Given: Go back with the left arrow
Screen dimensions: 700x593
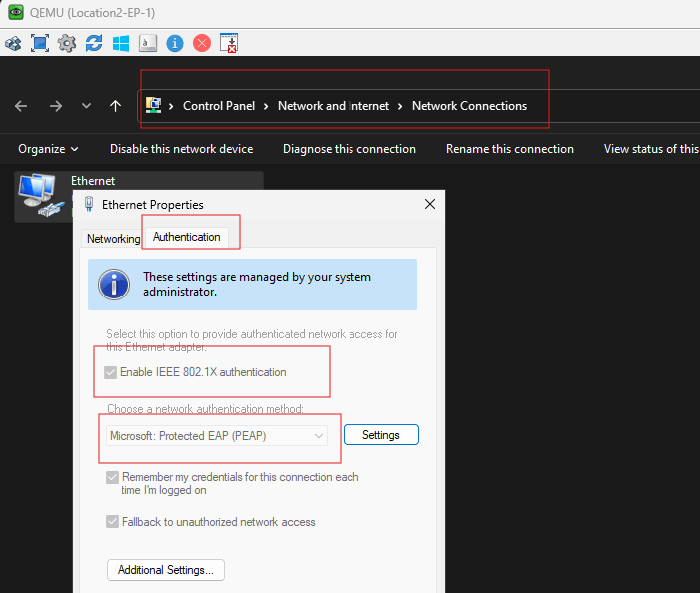Looking at the screenshot, I should [21, 106].
